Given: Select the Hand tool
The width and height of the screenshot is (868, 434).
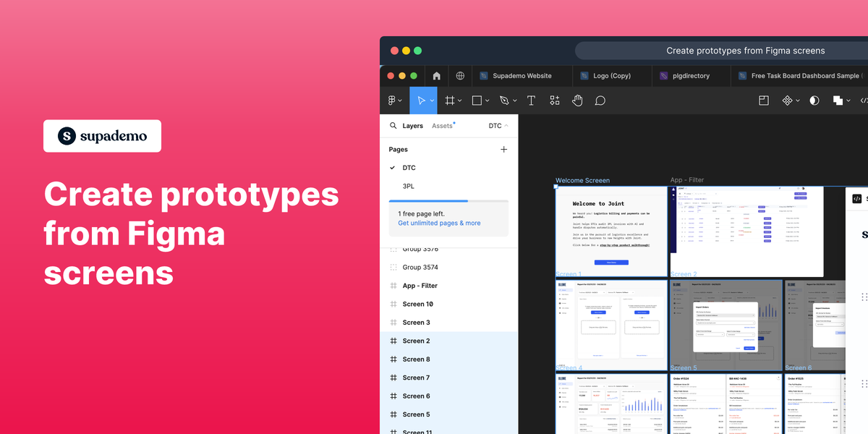Looking at the screenshot, I should click(x=577, y=100).
